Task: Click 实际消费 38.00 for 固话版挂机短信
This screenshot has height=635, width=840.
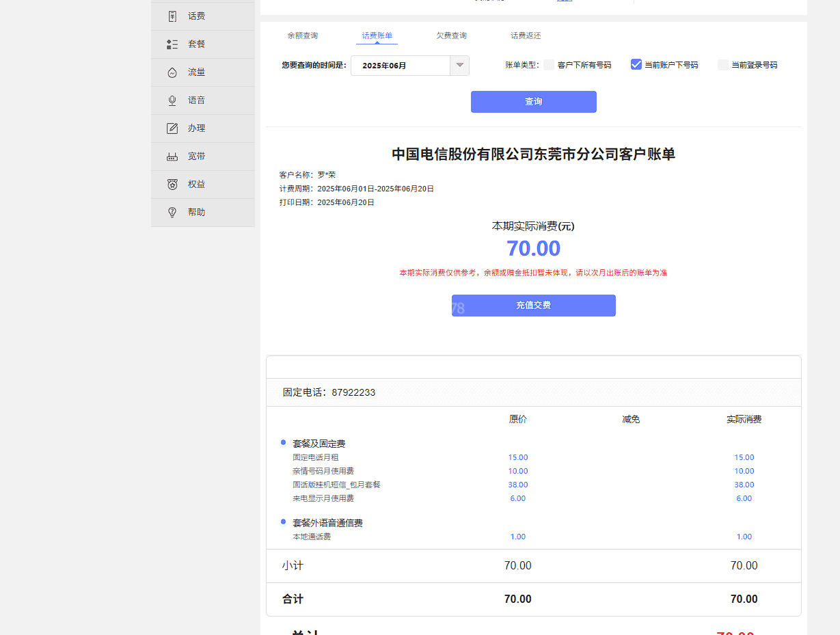Action: [744, 485]
